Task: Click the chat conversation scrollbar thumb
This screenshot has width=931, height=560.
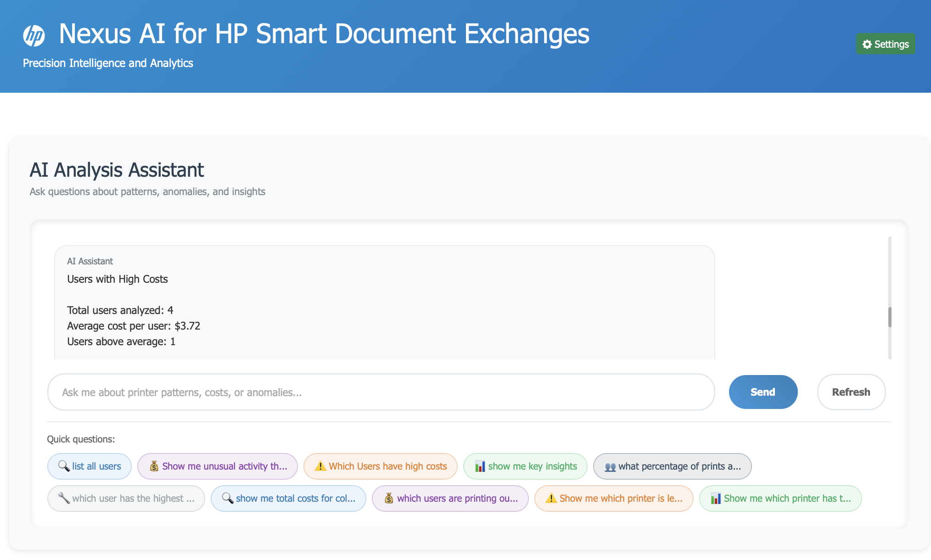Action: pos(889,317)
